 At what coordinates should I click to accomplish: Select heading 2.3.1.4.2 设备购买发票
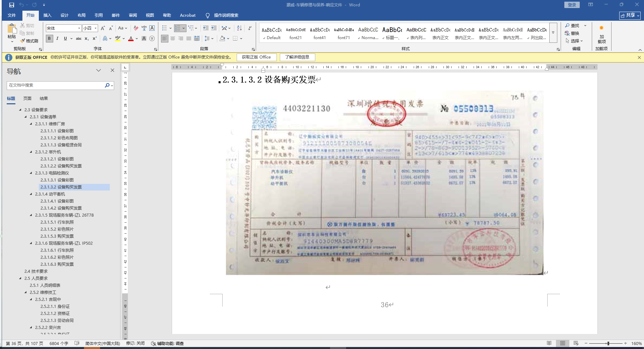61,208
